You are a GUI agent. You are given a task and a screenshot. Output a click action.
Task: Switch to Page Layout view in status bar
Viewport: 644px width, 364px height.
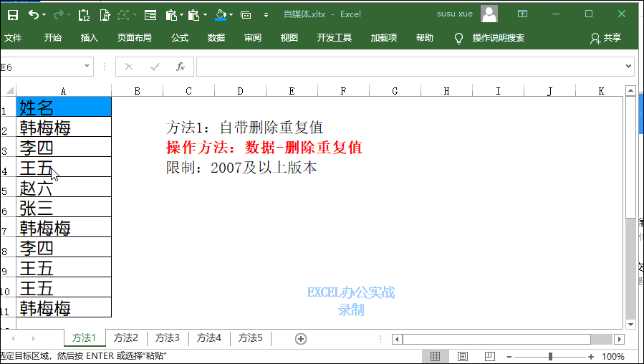pyautogui.click(x=463, y=356)
